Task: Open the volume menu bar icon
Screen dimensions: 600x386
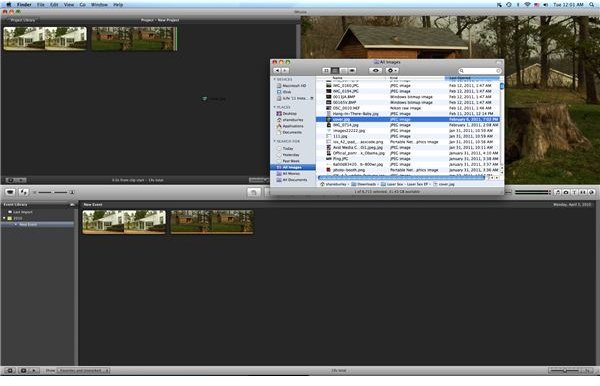Action: [x=545, y=5]
